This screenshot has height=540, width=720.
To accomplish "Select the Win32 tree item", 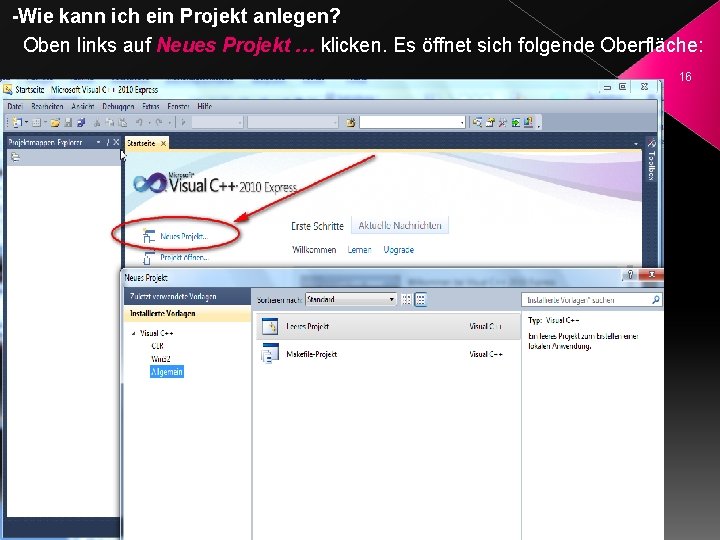I will (x=160, y=359).
